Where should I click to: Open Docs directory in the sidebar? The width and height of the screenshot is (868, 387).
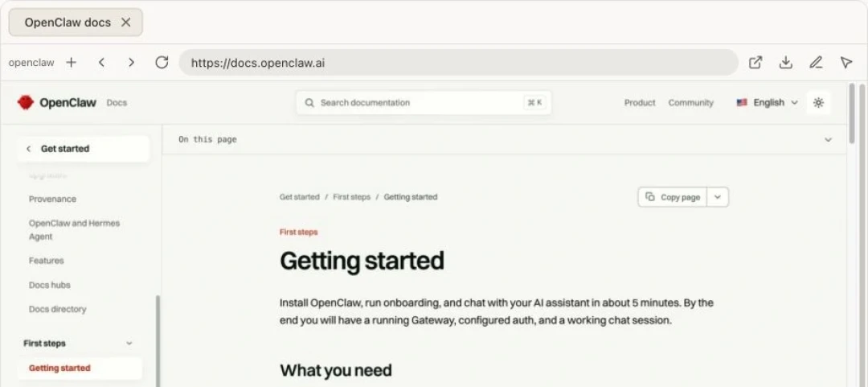58,310
